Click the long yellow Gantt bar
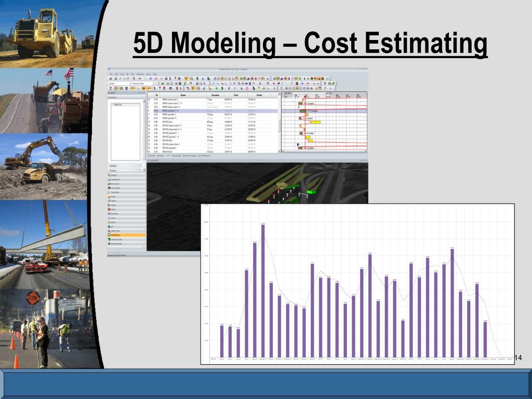532x399 pixels. (x=315, y=122)
